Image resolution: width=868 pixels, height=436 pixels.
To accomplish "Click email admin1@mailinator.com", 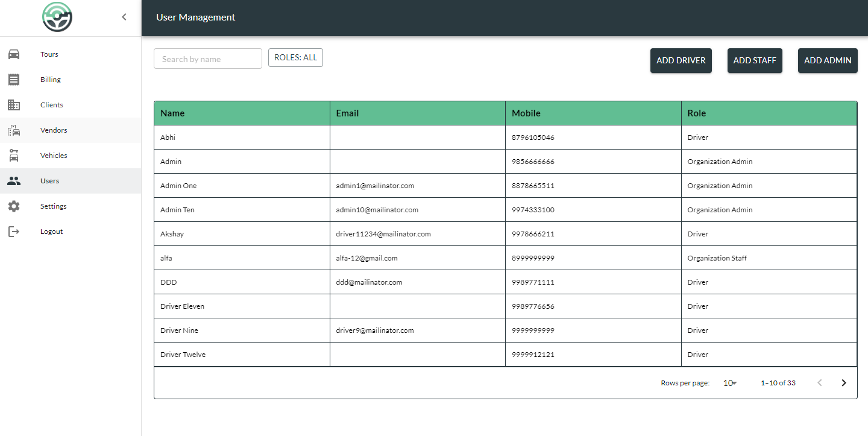I will [375, 186].
